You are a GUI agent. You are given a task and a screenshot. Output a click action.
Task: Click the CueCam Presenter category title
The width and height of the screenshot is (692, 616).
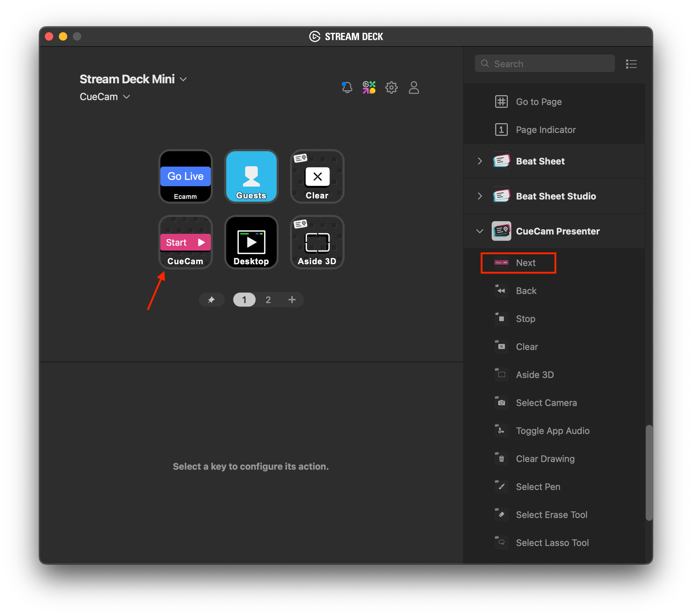558,231
